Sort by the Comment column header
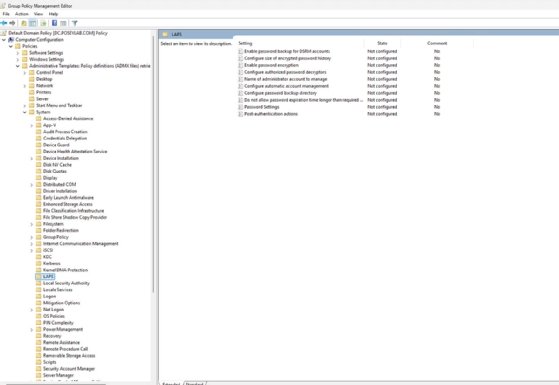This screenshot has width=559, height=385. (x=437, y=43)
